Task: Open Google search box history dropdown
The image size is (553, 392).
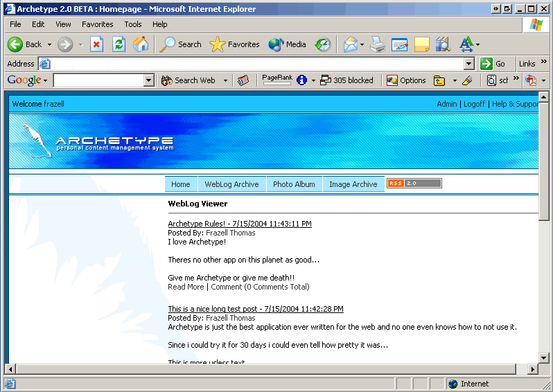Action: (x=149, y=80)
